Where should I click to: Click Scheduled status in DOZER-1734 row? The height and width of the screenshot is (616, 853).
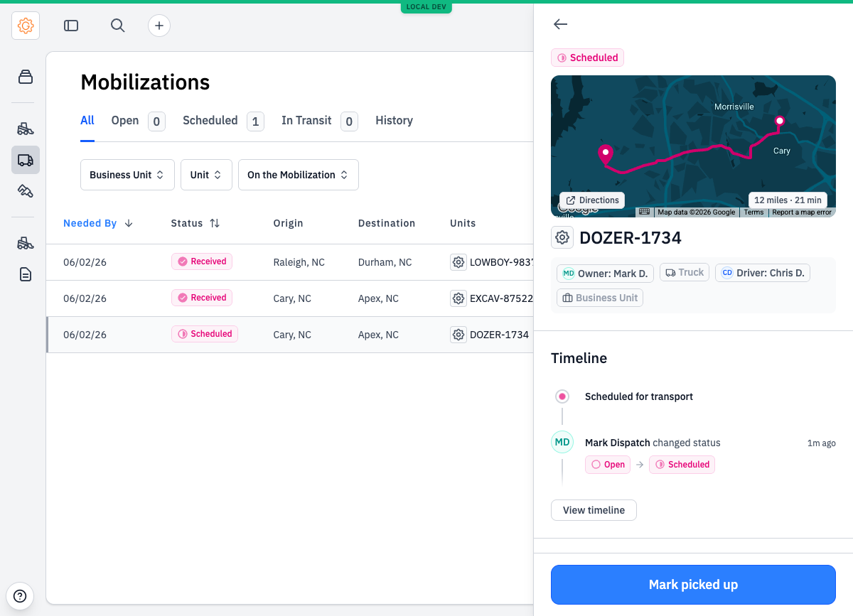(205, 334)
